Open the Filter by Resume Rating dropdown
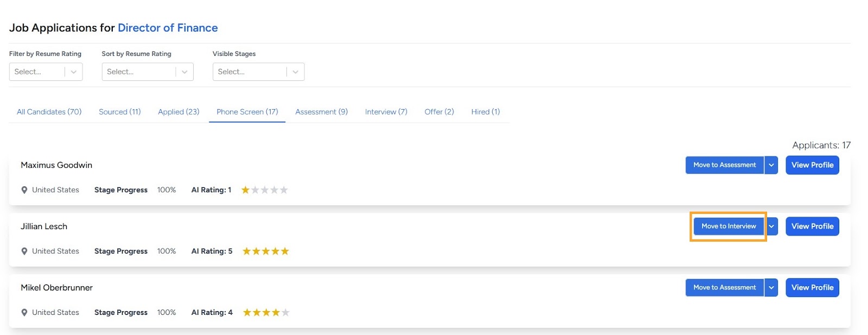The height and width of the screenshot is (335, 868). click(x=46, y=72)
